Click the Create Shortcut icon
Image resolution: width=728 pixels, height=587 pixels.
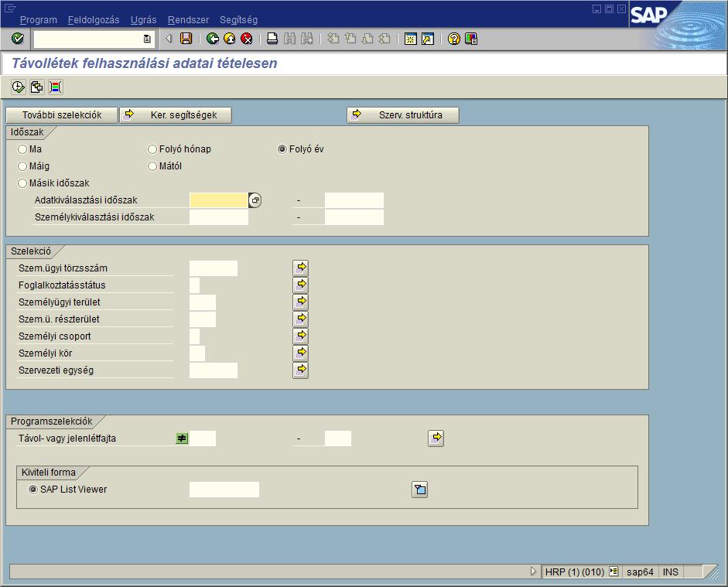428,39
